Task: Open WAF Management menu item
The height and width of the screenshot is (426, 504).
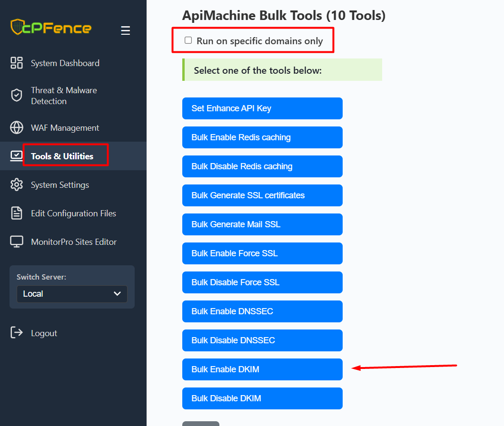Action: pos(65,127)
